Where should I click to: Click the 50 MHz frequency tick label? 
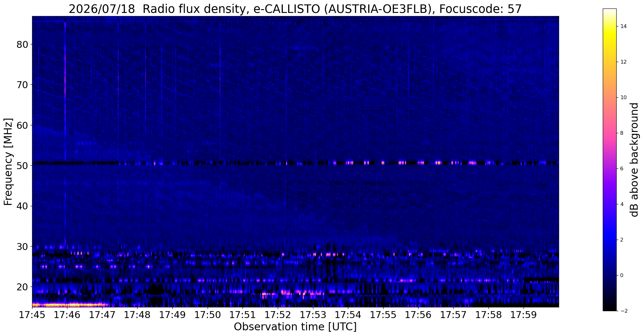coord(22,166)
